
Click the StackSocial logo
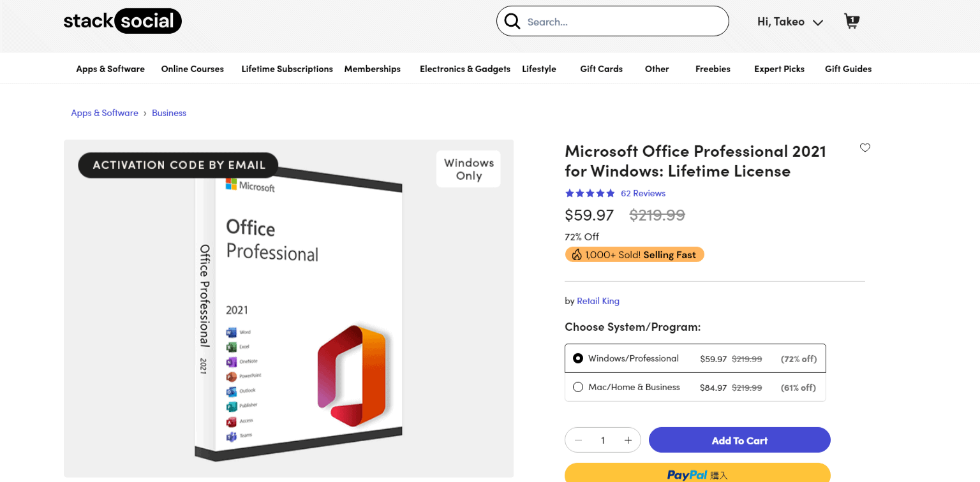pos(122,20)
